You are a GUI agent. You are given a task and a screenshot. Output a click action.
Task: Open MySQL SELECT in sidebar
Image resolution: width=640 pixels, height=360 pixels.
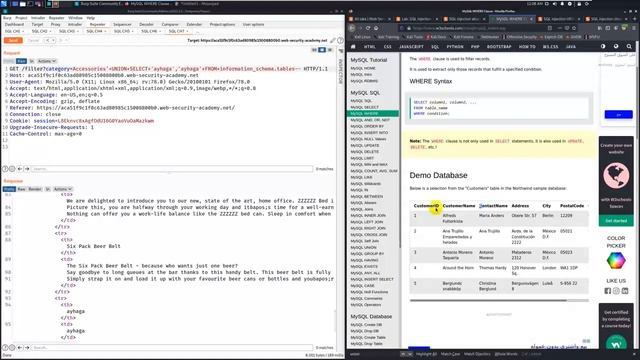point(365,107)
